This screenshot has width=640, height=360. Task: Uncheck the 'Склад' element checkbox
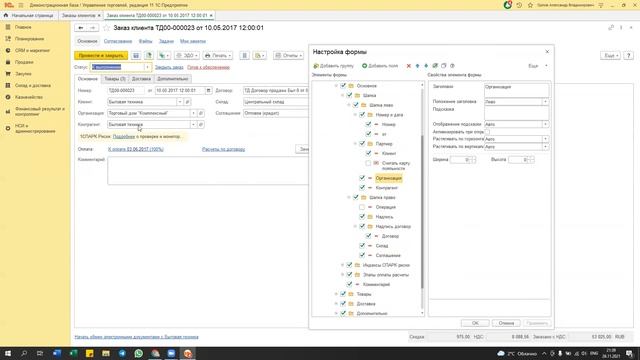[x=362, y=246]
